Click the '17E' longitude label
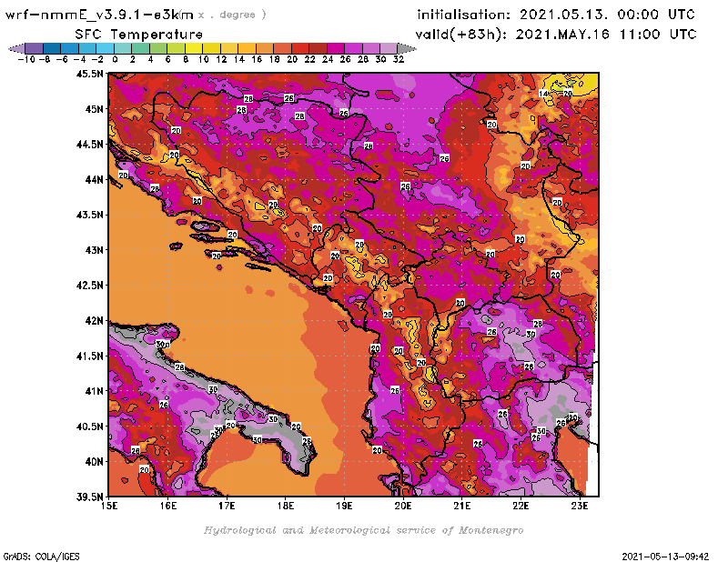 tap(227, 506)
